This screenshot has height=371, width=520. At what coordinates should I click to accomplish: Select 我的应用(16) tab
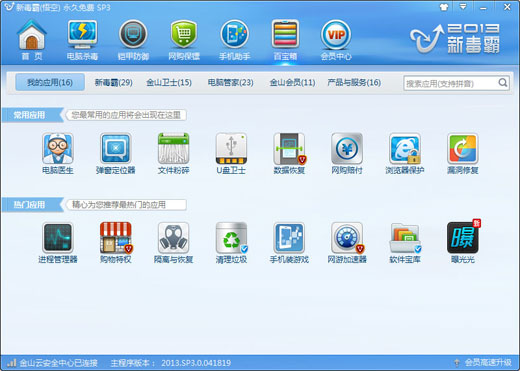50,82
